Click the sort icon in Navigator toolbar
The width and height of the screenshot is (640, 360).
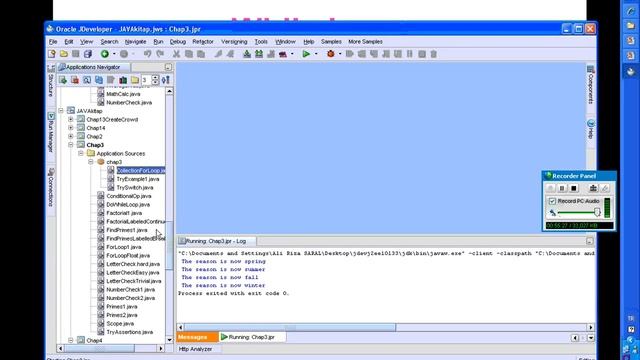(166, 80)
